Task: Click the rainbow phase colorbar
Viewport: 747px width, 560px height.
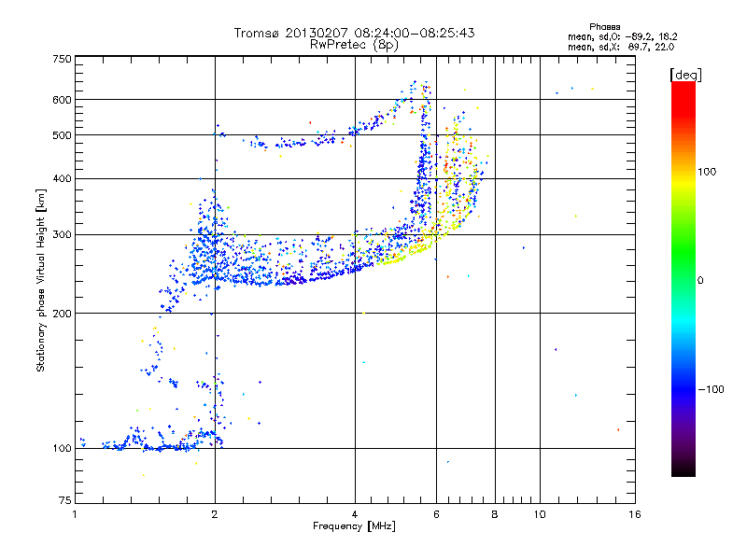Action: pyautogui.click(x=684, y=279)
